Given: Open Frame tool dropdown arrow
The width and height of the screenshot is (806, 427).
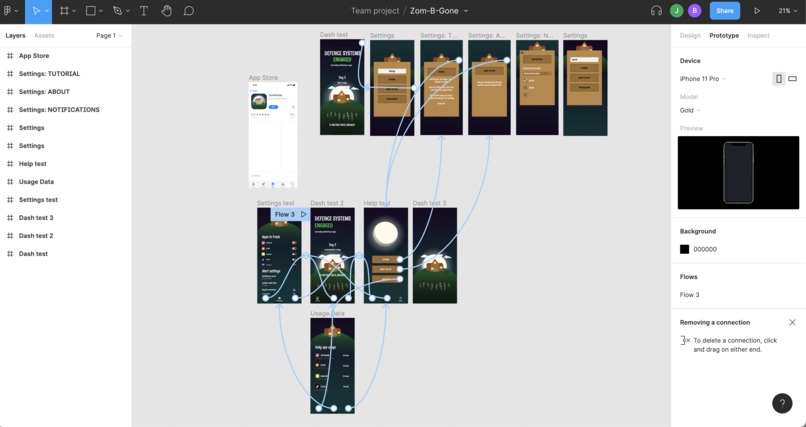Looking at the screenshot, I should [74, 11].
